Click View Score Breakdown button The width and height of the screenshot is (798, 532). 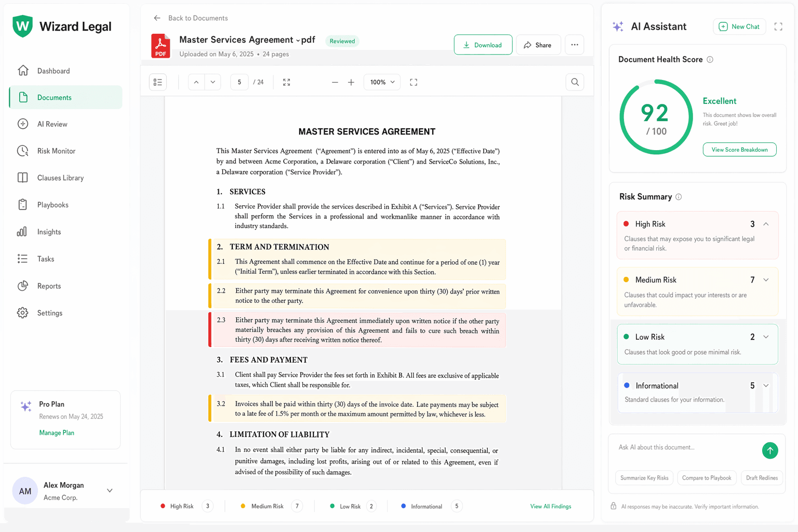[x=740, y=150]
